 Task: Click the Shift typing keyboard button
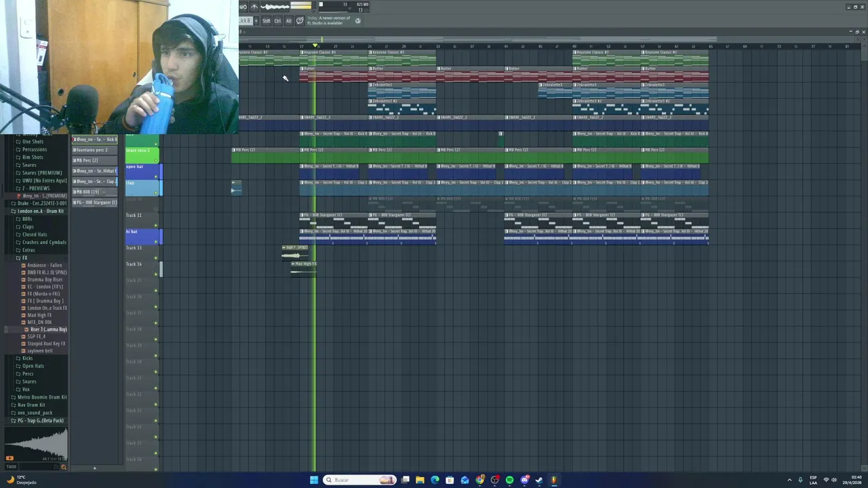coord(267,21)
